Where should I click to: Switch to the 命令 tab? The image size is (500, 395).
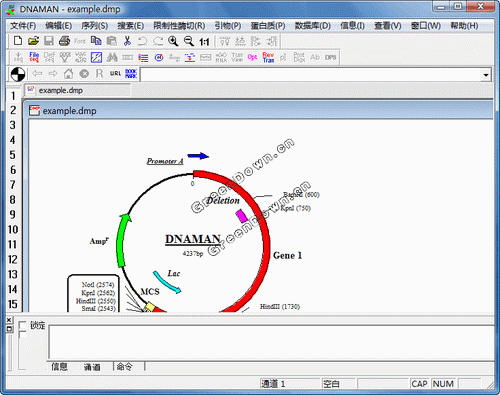[125, 367]
